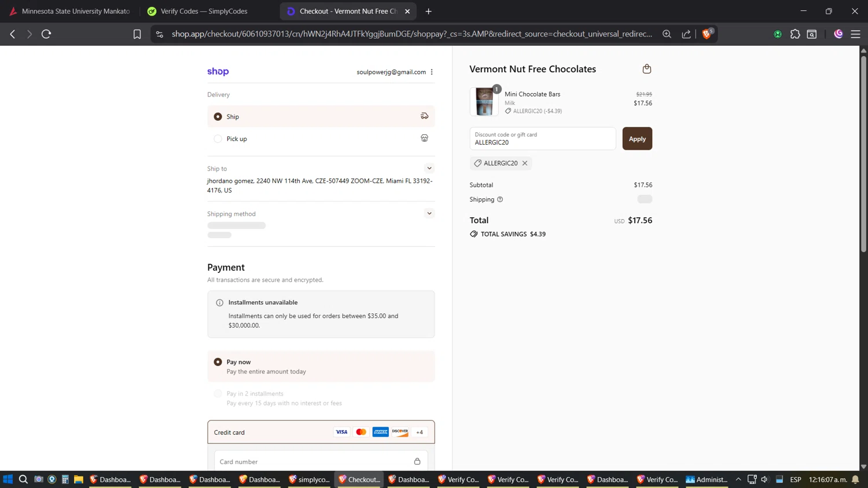
Task: Open the browser zoom magnifier icon
Action: coord(667,34)
